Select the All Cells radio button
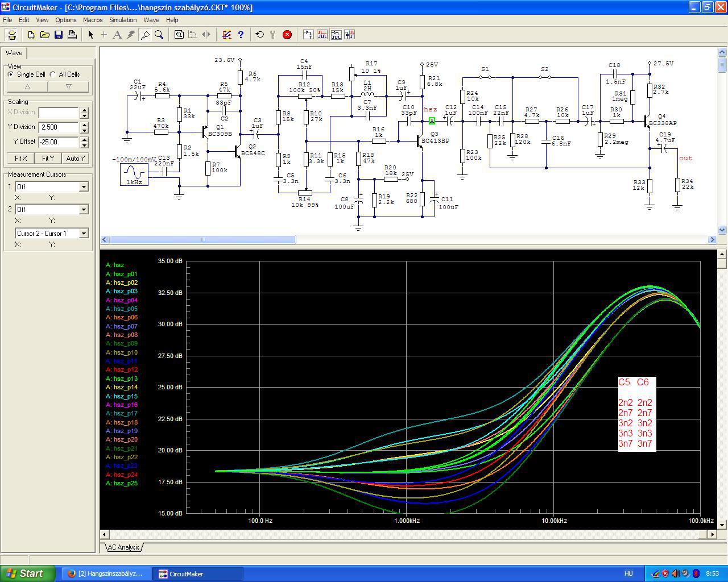Image resolution: width=728 pixels, height=582 pixels. [53, 74]
